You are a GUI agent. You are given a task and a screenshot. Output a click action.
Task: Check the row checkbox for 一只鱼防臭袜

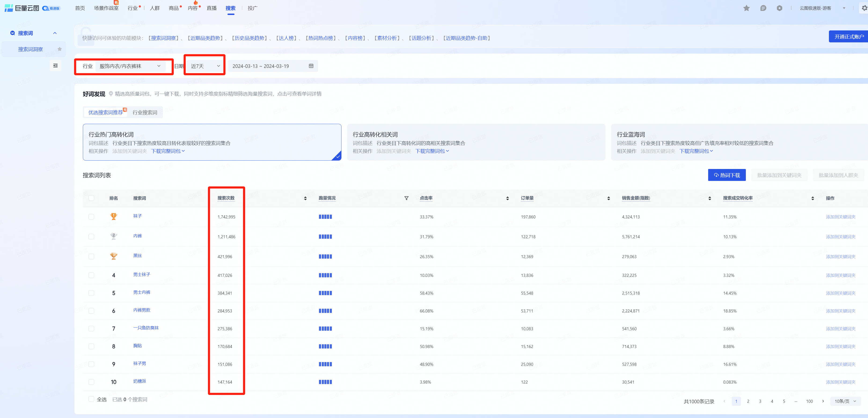(91, 328)
